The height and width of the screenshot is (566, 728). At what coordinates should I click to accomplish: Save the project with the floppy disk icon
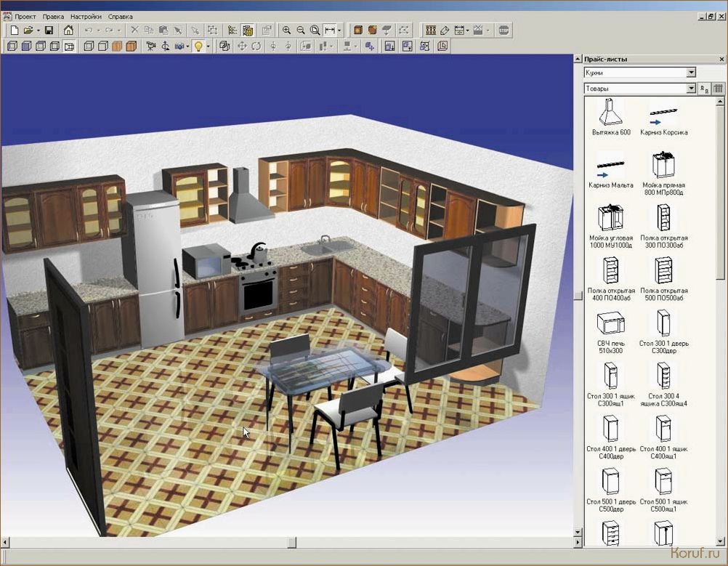click(x=49, y=31)
